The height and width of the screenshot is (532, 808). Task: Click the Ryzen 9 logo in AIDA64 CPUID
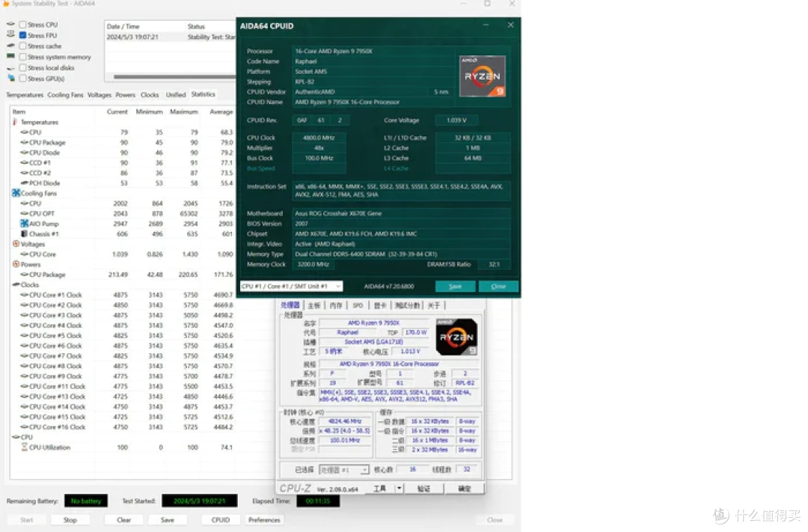pos(483,76)
